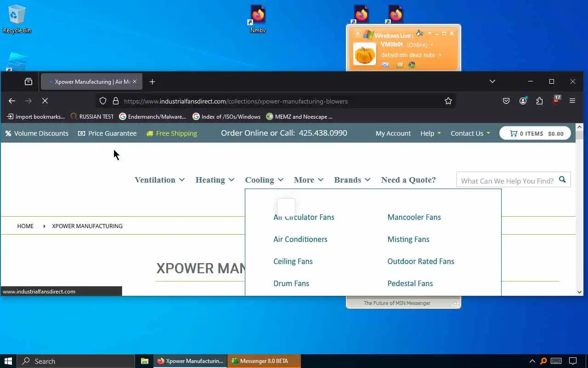Open the notifications center in taskbar
The height and width of the screenshot is (368, 588).
click(x=573, y=361)
